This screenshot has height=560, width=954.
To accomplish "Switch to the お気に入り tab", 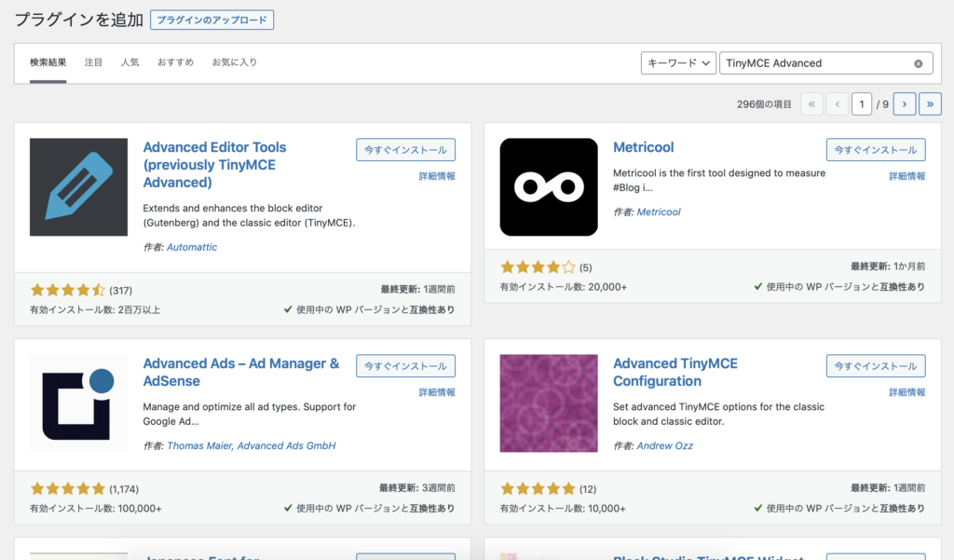I will pos(234,62).
